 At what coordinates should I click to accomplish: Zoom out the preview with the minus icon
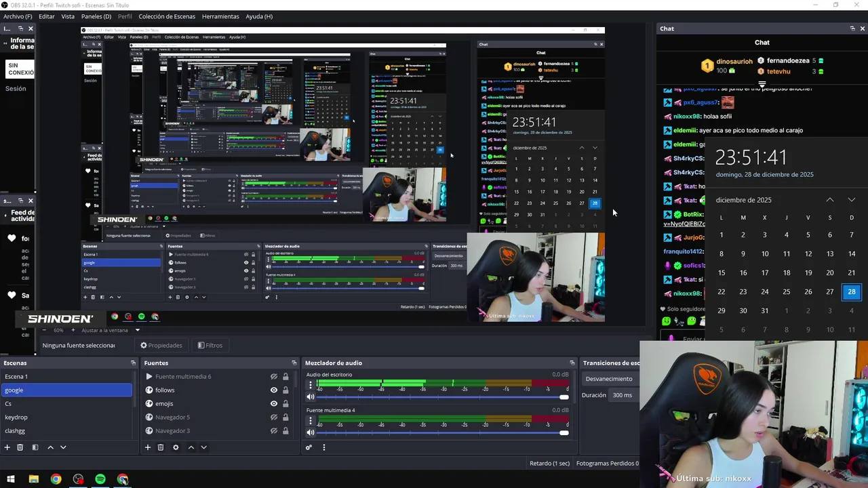(x=45, y=330)
